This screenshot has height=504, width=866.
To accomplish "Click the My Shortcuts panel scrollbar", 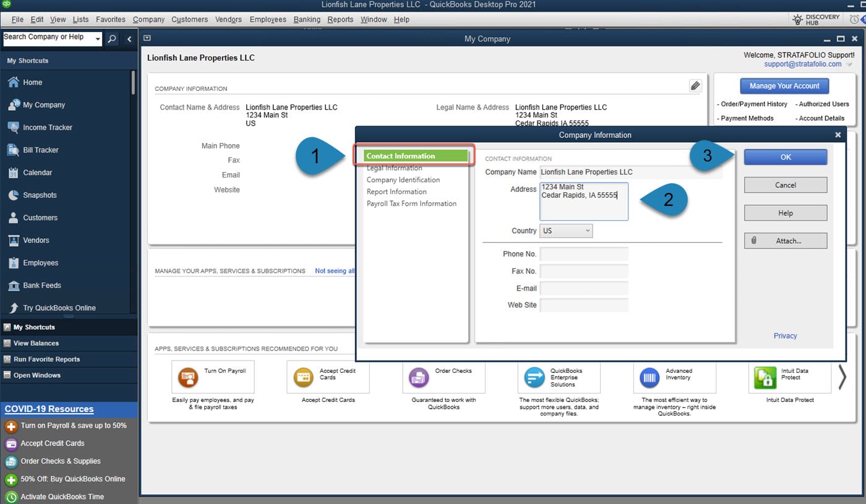I will click(133, 83).
